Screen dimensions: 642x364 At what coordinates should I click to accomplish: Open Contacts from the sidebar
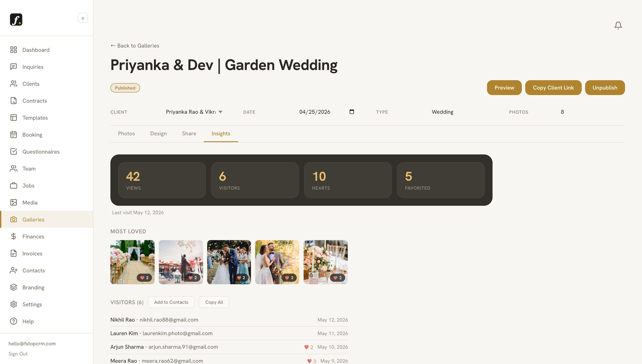point(47,270)
